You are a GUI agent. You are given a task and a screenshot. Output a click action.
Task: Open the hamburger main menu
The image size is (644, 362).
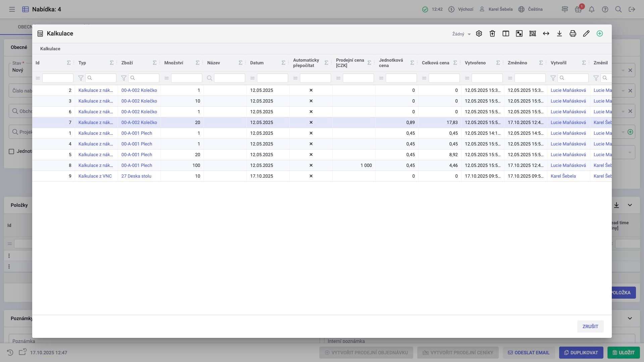[12, 9]
